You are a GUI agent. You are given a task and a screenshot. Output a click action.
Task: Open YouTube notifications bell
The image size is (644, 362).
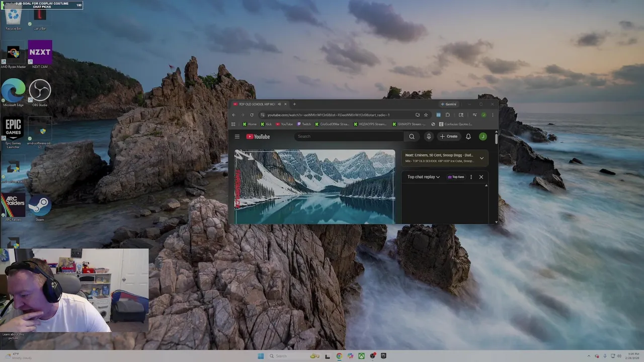click(468, 136)
